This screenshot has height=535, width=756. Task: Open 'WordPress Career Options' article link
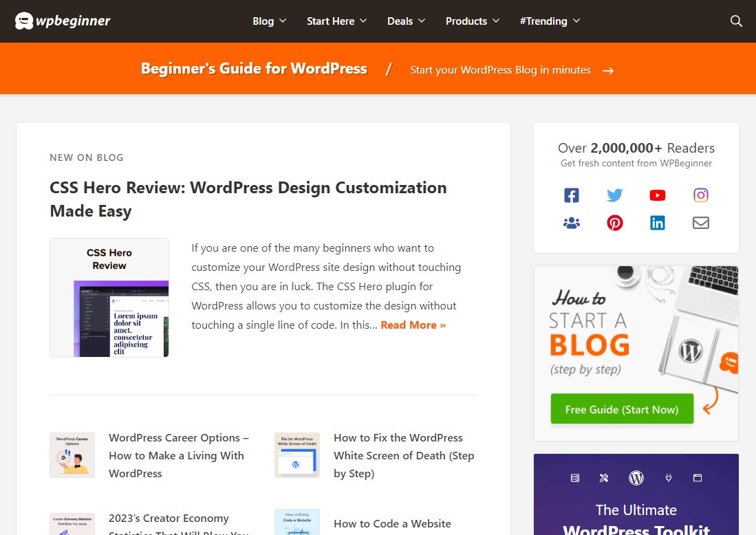point(179,455)
